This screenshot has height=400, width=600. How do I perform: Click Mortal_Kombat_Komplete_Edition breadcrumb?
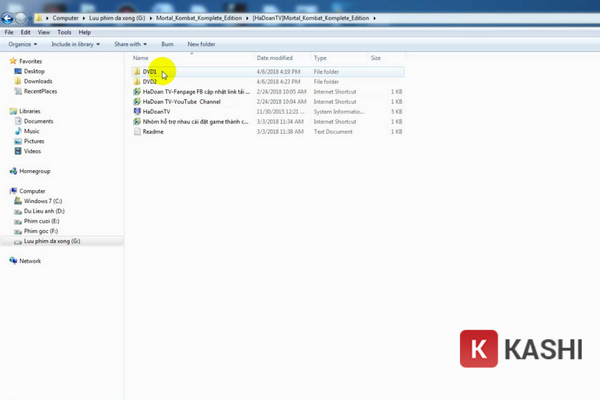[199, 18]
